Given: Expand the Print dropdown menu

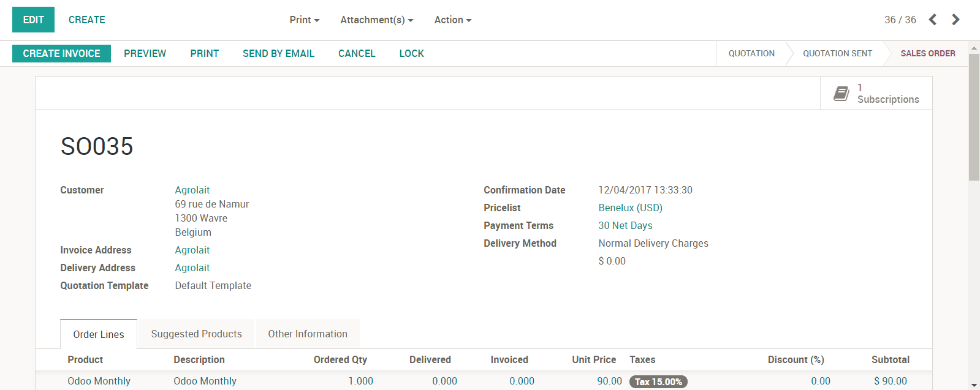Looking at the screenshot, I should (x=305, y=20).
